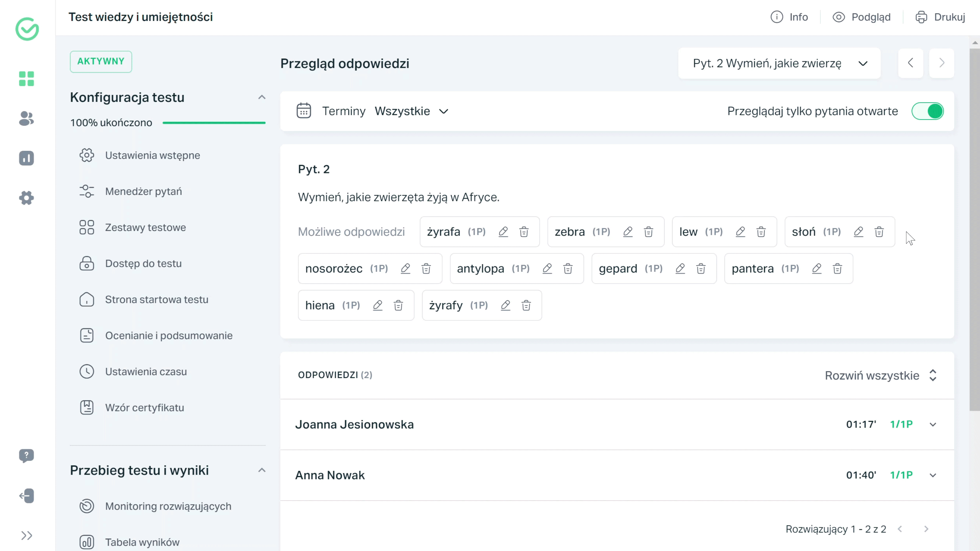Click the Monitoring rozwiązujących icon

[x=86, y=506]
